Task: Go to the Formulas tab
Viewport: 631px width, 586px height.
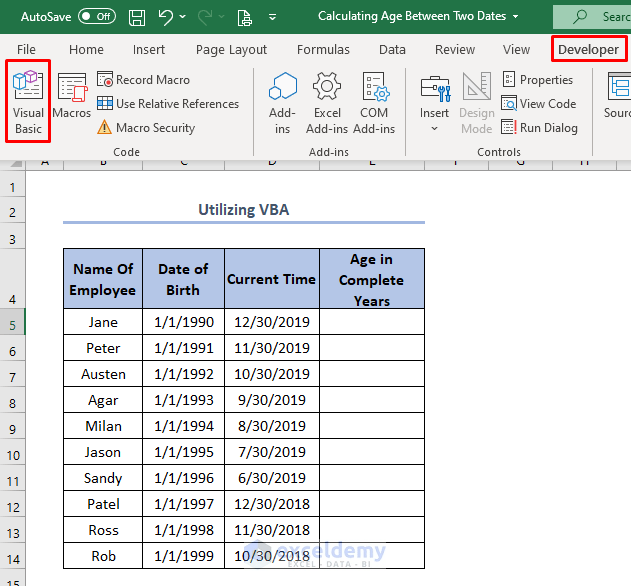Action: tap(323, 50)
